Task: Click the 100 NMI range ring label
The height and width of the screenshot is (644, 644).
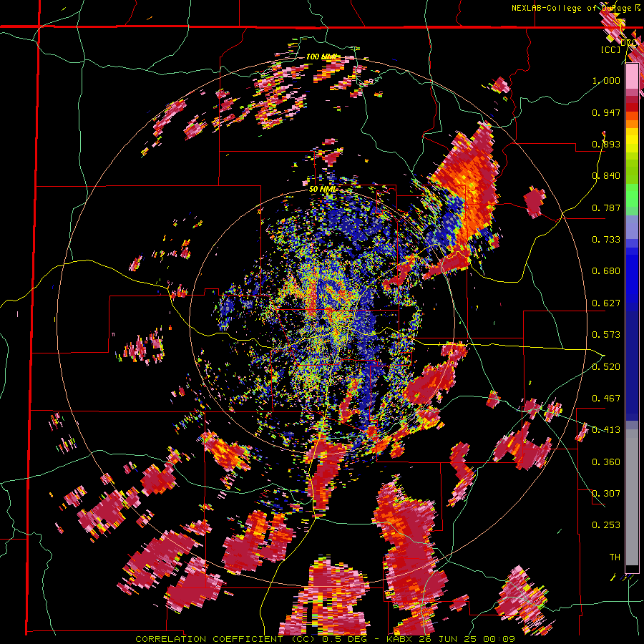Action: [322, 57]
